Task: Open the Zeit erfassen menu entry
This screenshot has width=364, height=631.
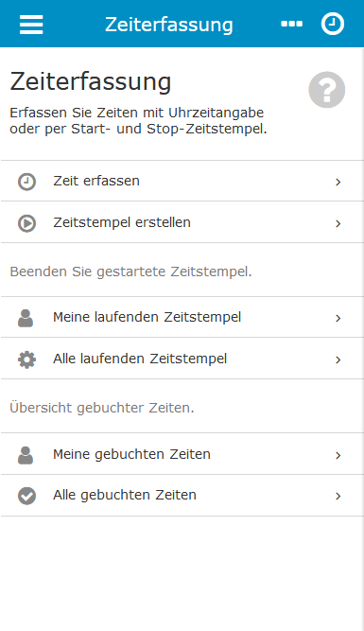Action: tap(182, 181)
